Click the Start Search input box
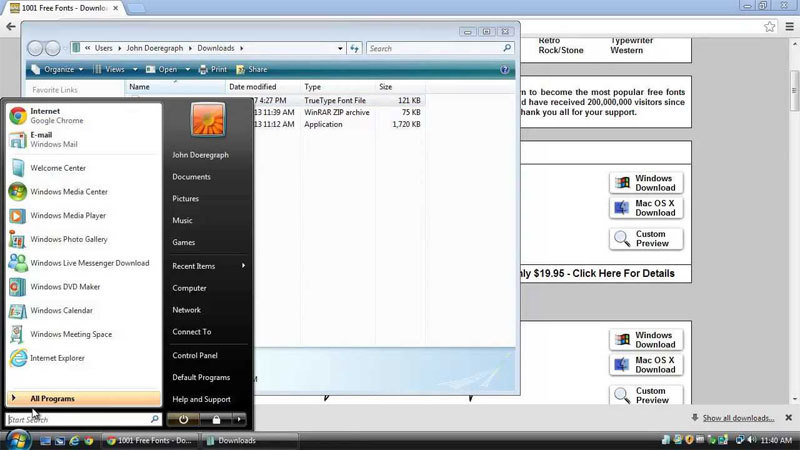 (x=78, y=420)
